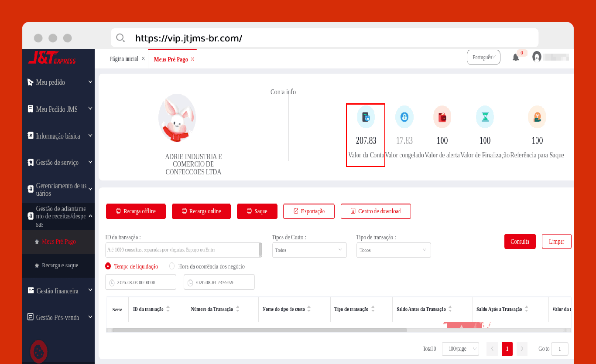Click the Valor de alerta icon
This screenshot has width=596, height=364.
pos(442,117)
